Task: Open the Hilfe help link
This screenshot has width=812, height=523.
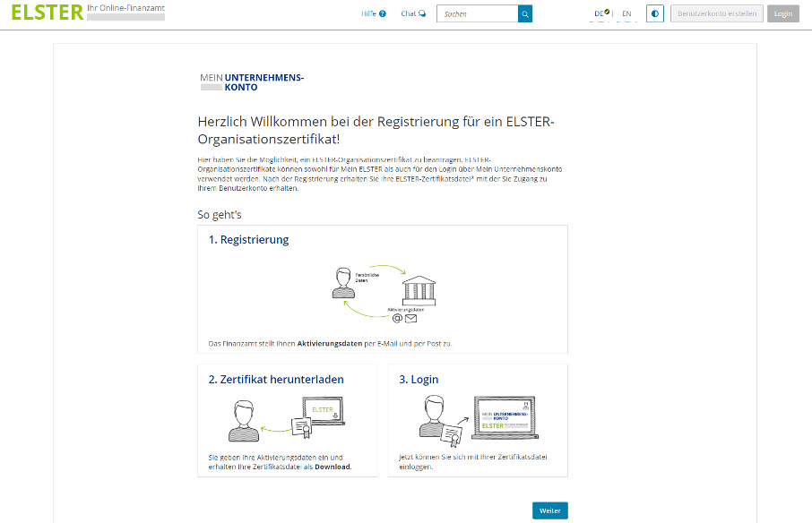Action: pos(373,14)
